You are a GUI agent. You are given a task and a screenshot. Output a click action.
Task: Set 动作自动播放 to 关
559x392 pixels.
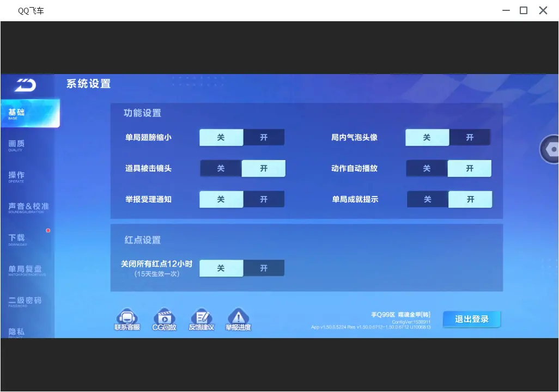point(427,168)
